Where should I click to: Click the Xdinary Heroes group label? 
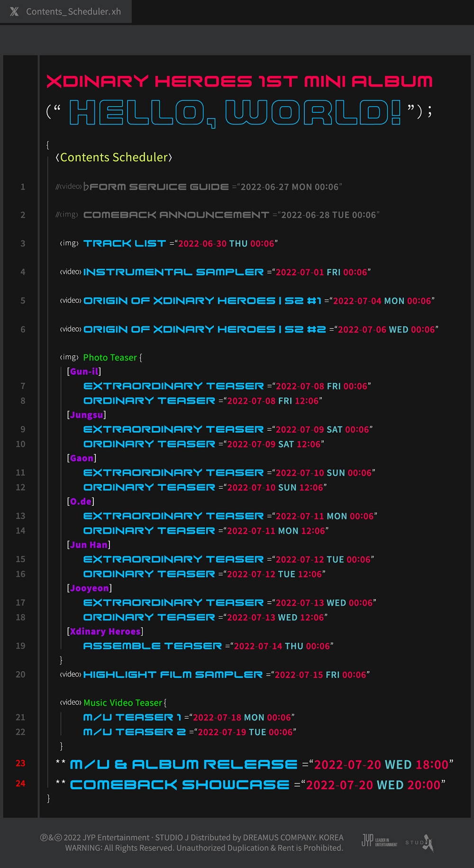coord(105,631)
